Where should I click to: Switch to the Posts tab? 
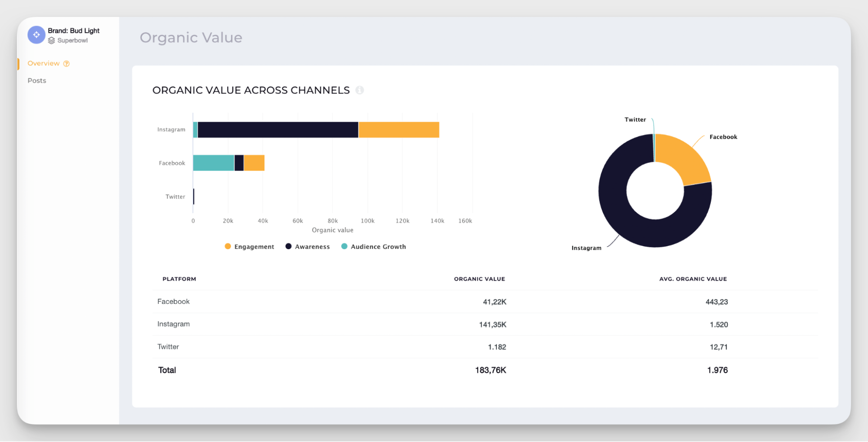point(36,80)
